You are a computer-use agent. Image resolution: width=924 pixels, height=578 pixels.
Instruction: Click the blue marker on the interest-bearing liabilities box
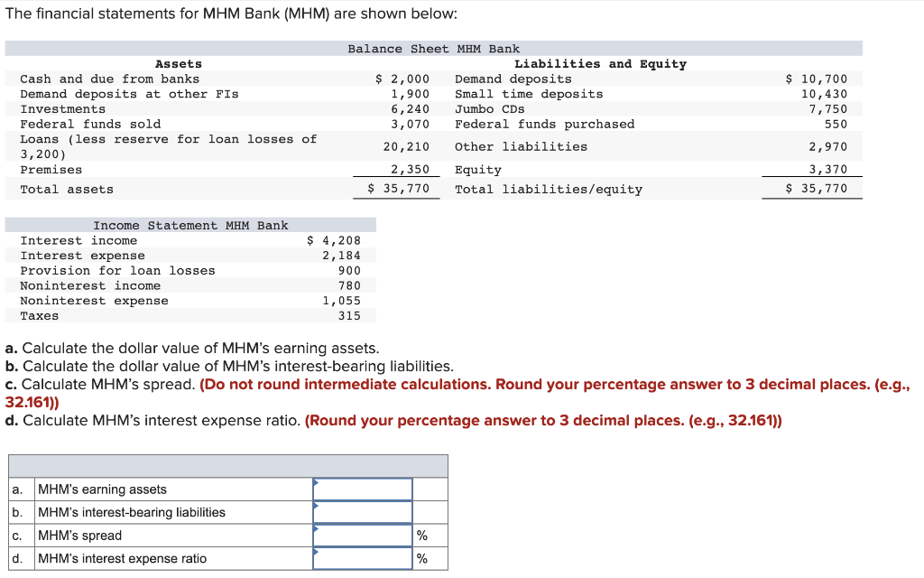click(x=316, y=506)
